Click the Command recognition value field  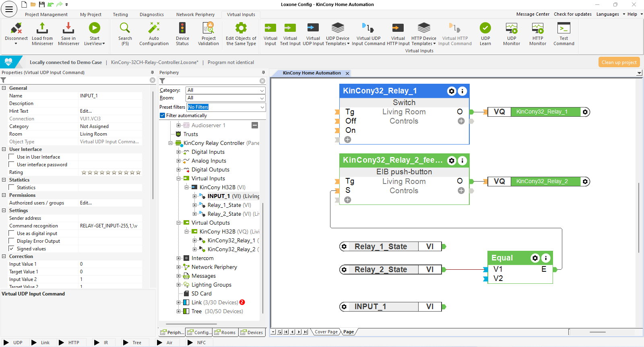click(x=109, y=226)
